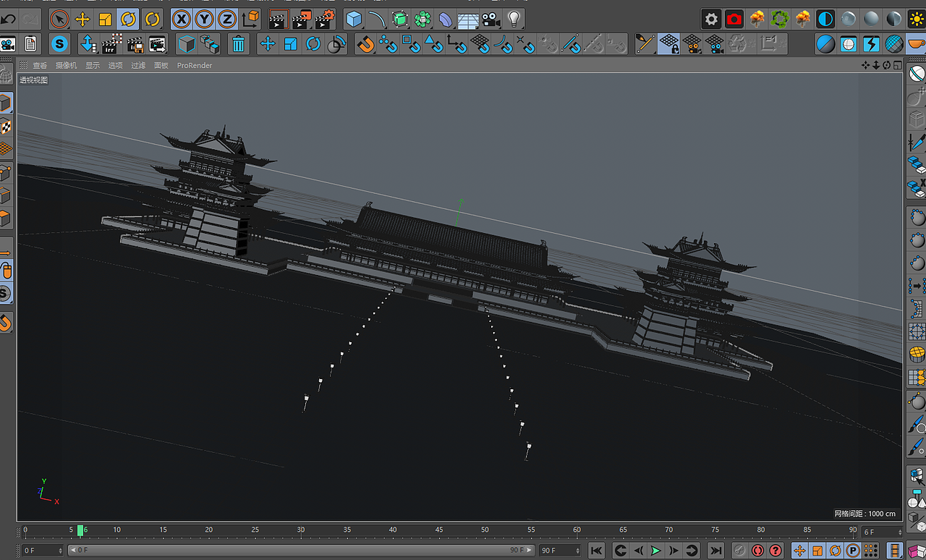Click the blue lightning bolt icon
Viewport: 926px width, 560px height.
point(872,44)
